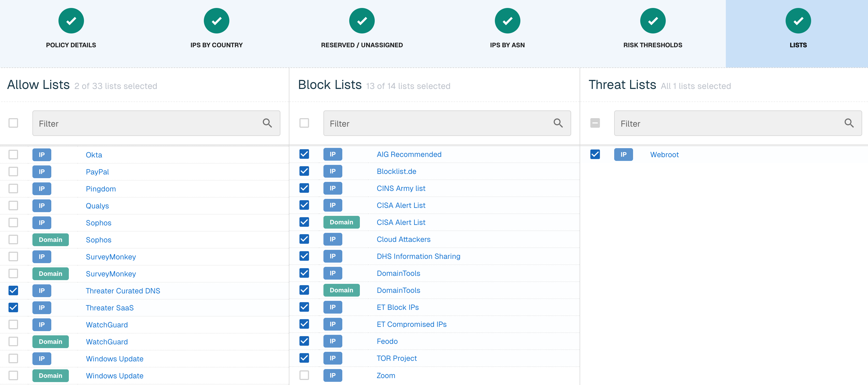The image size is (868, 385).
Task: Uncheck the Feodo block list checkbox
Action: (304, 341)
